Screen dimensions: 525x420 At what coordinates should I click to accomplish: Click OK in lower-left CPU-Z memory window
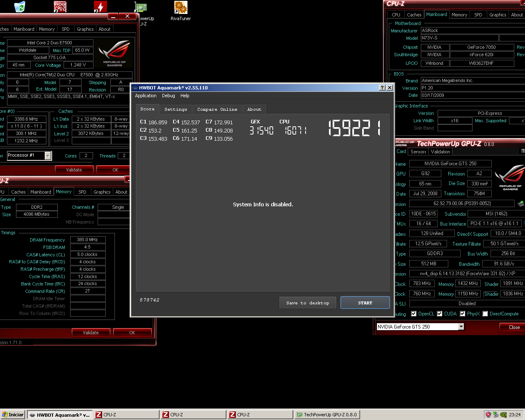pyautogui.click(x=132, y=333)
